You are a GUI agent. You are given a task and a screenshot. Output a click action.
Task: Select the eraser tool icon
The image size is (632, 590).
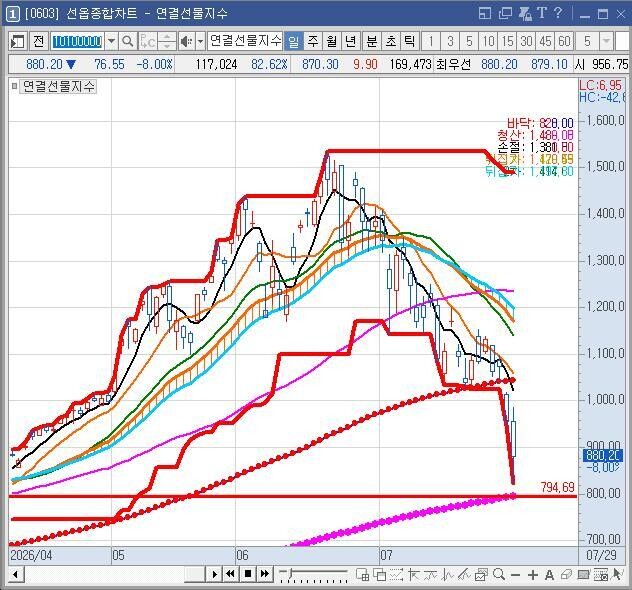tap(566, 575)
